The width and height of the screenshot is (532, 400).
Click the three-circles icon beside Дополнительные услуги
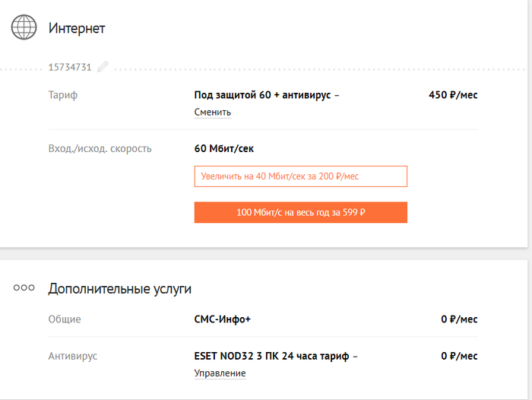pyautogui.click(x=24, y=288)
